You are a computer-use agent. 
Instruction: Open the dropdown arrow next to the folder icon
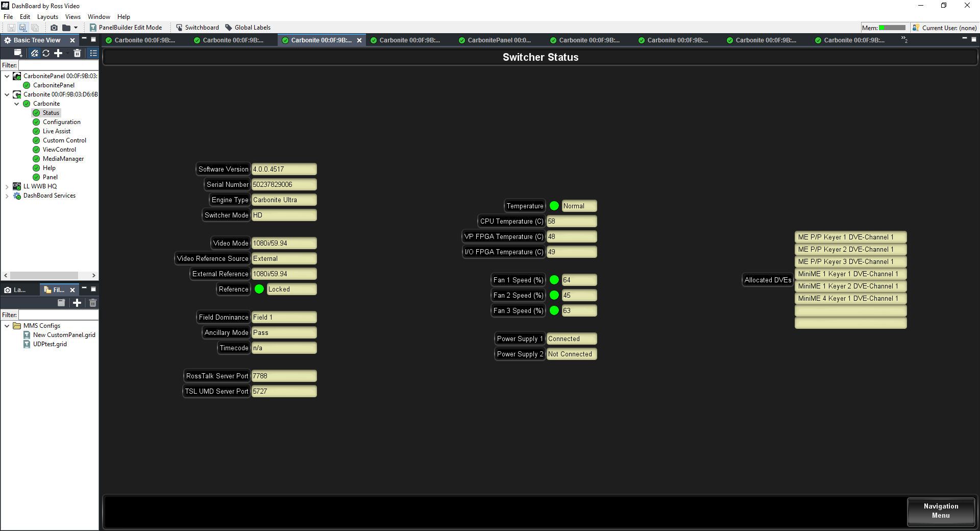point(76,28)
